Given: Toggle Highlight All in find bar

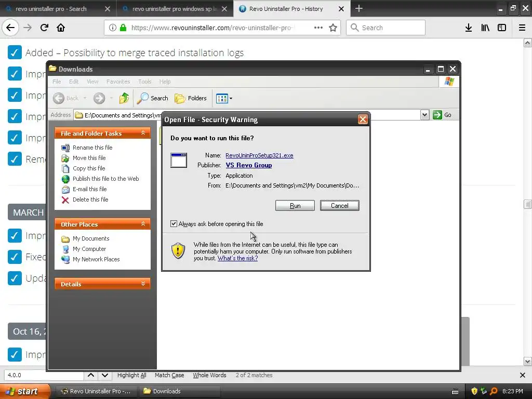Looking at the screenshot, I should 131,375.
